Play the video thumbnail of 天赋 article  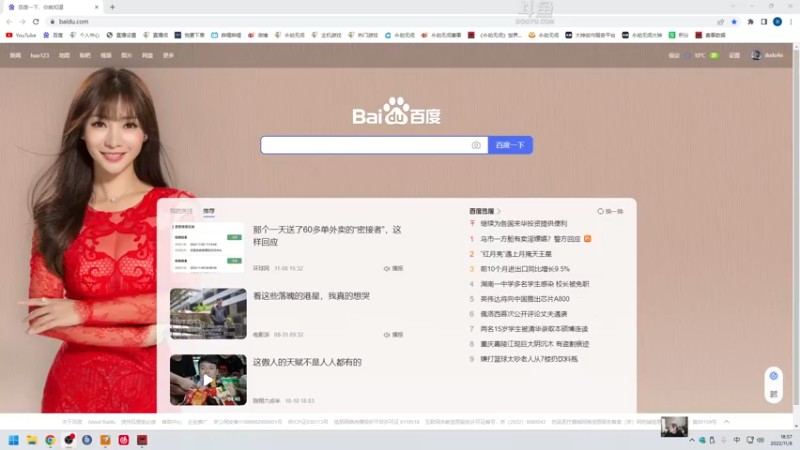tap(208, 380)
